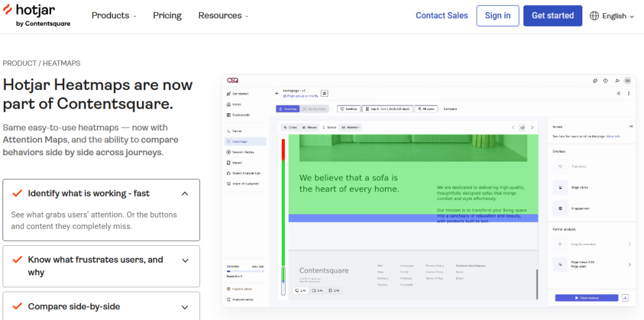Click the More info link
Image resolution: width=644 pixels, height=320 pixels.
(x=613, y=136)
